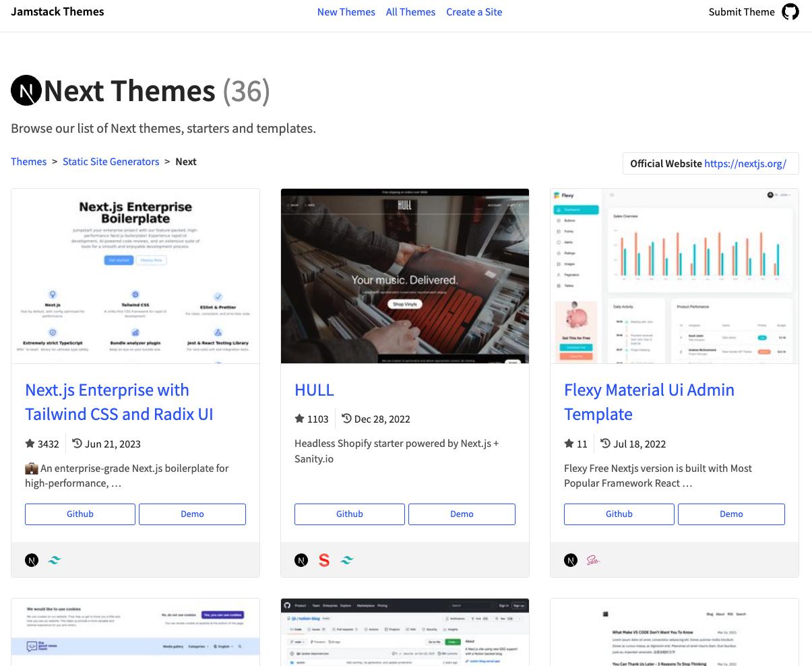This screenshot has height=666, width=812.
Task: Click the Next.js logo beside the heading
Action: tap(26, 90)
